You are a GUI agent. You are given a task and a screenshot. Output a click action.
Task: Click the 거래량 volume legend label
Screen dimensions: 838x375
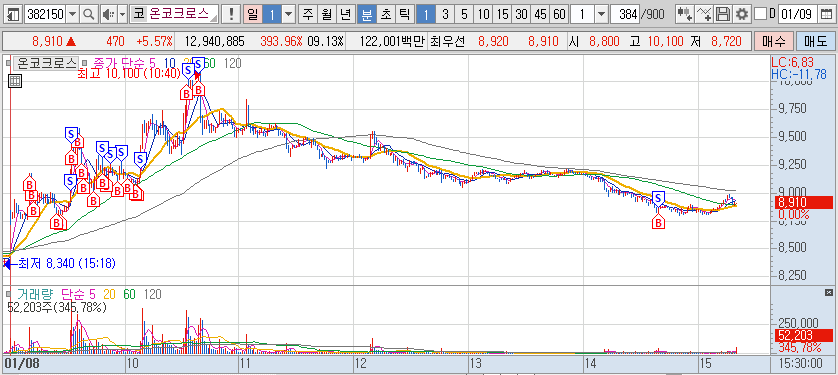click(36, 294)
